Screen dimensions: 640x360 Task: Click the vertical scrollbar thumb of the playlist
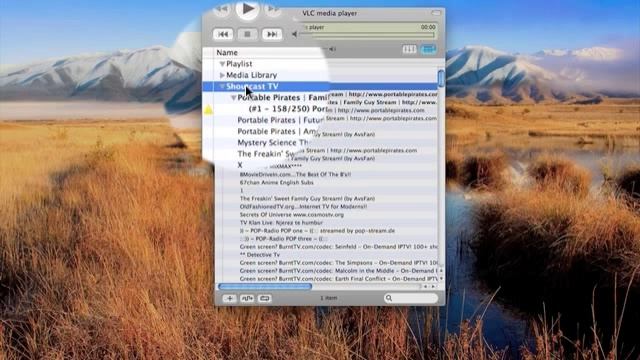(441, 78)
